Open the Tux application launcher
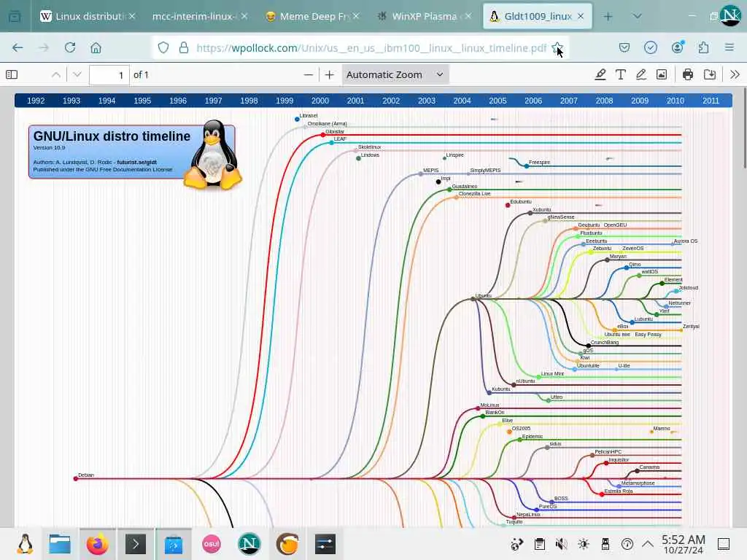 [x=25, y=544]
